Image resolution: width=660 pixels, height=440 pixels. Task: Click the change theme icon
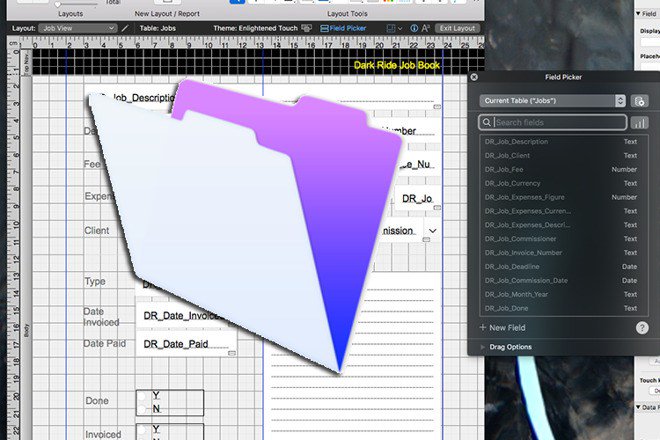[x=307, y=28]
